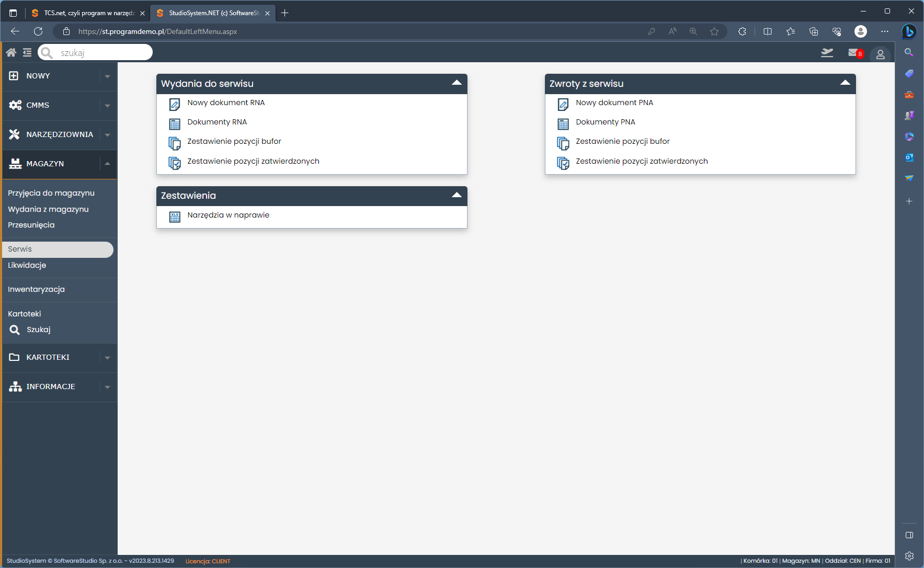Viewport: 924px width, 568px height.
Task: Open Zestawienie pozycji bufor under Wydania
Action: click(x=234, y=141)
